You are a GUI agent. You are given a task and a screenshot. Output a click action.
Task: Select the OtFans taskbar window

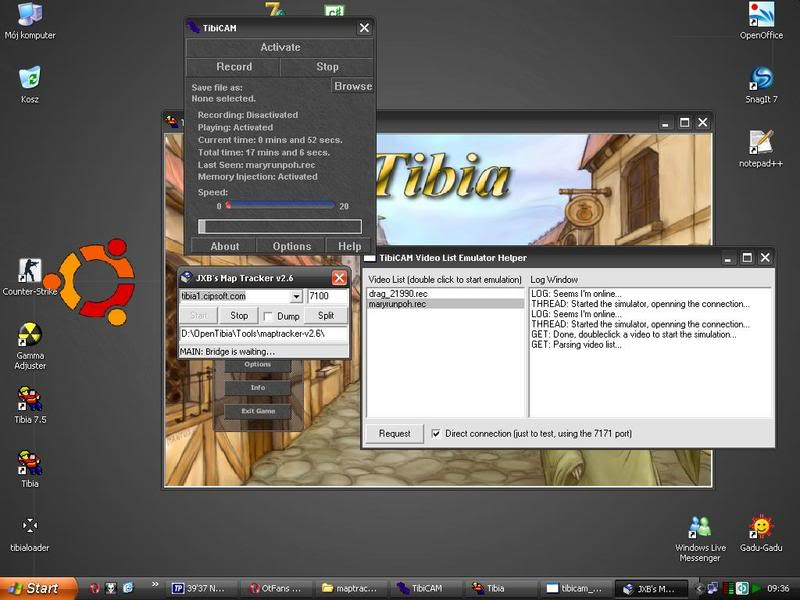pos(276,588)
